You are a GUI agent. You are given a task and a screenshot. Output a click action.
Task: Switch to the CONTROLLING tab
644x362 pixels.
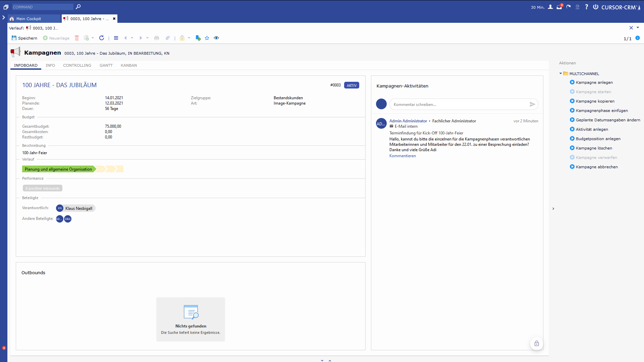[77, 65]
